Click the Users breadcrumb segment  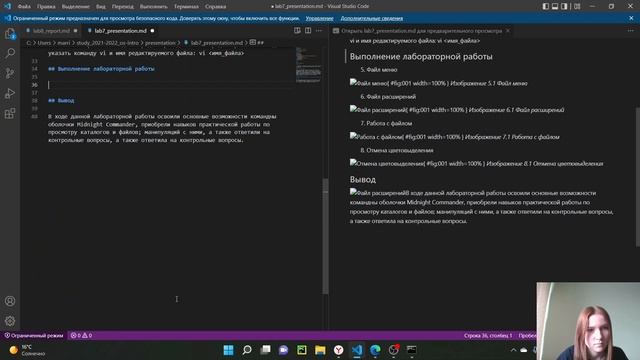pos(44,42)
